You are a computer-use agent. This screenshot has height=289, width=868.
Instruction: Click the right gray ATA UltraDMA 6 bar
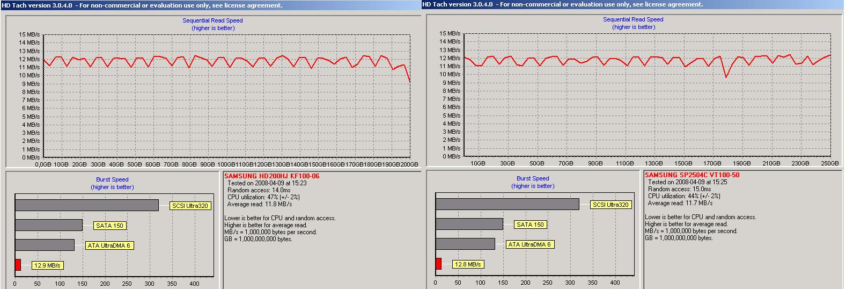465,244
